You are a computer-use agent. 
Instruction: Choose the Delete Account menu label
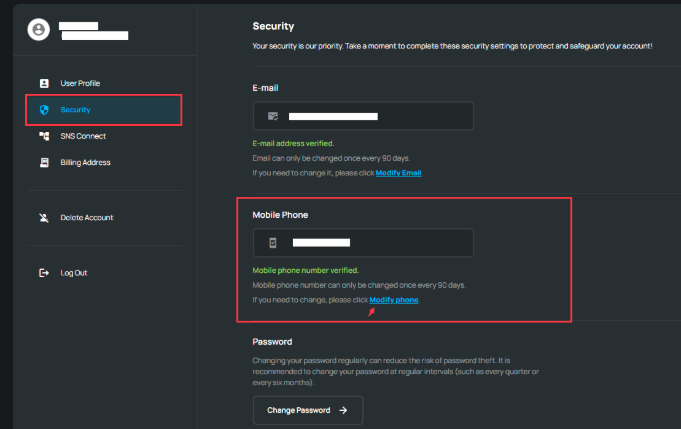[86, 217]
